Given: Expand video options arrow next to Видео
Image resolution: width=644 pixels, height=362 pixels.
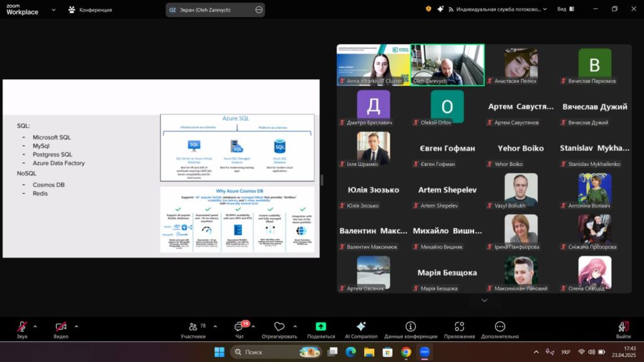Looking at the screenshot, I should (76, 327).
